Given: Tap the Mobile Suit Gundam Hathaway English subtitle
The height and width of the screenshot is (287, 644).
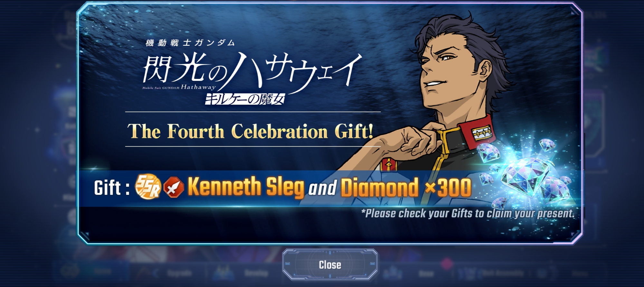Looking at the screenshot, I should [179, 87].
